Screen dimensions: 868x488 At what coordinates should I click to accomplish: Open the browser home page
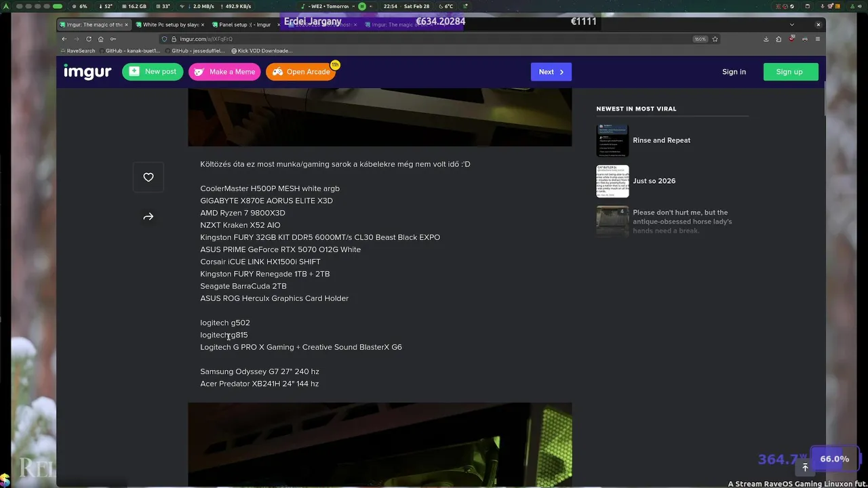(x=101, y=39)
